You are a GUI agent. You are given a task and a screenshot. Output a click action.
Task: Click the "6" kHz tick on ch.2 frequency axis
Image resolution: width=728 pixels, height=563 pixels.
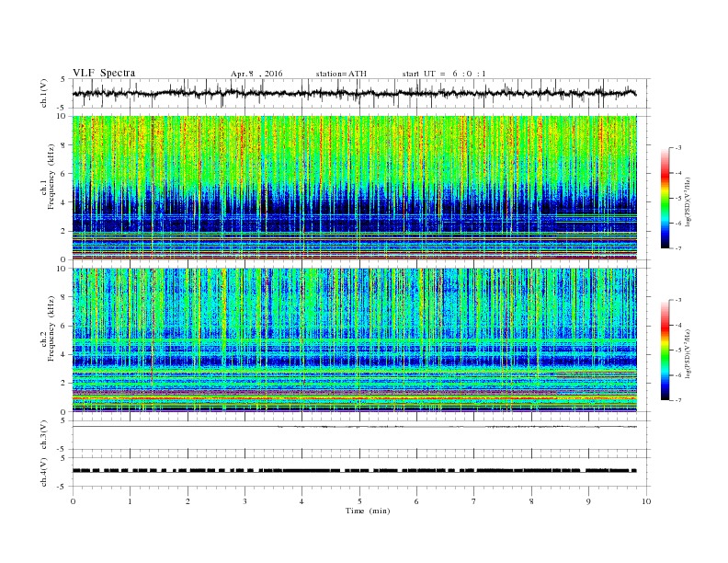[63, 326]
